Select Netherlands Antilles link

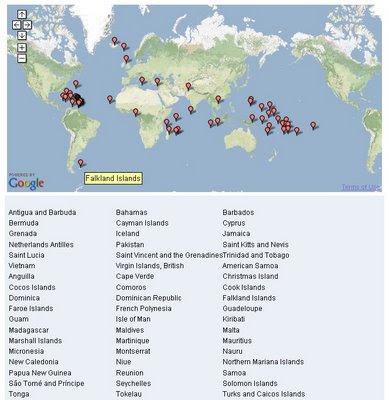click(41, 245)
